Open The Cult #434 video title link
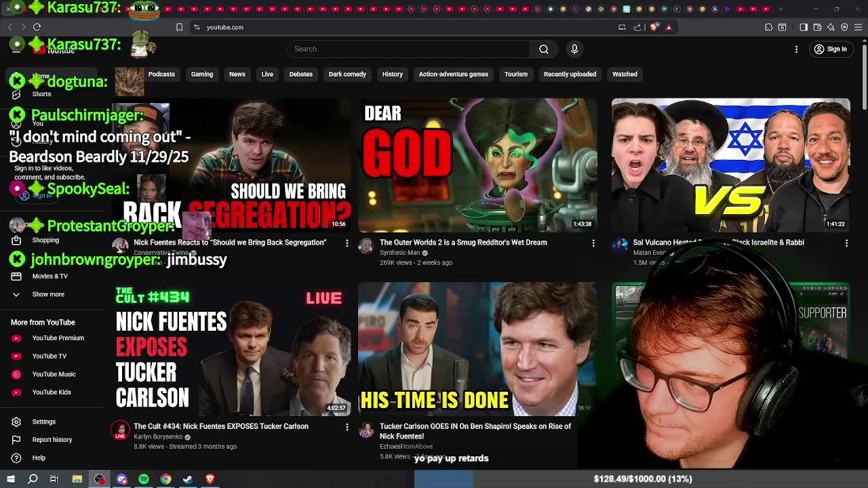The height and width of the screenshot is (488, 868). tap(221, 426)
